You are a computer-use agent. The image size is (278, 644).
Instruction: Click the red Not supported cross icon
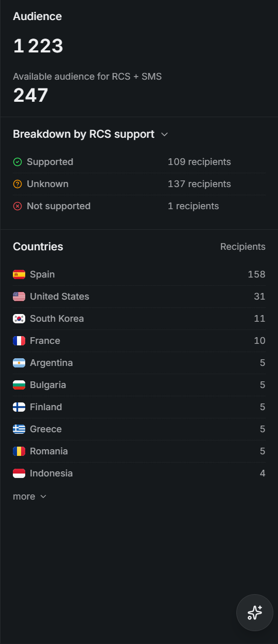pyautogui.click(x=18, y=206)
